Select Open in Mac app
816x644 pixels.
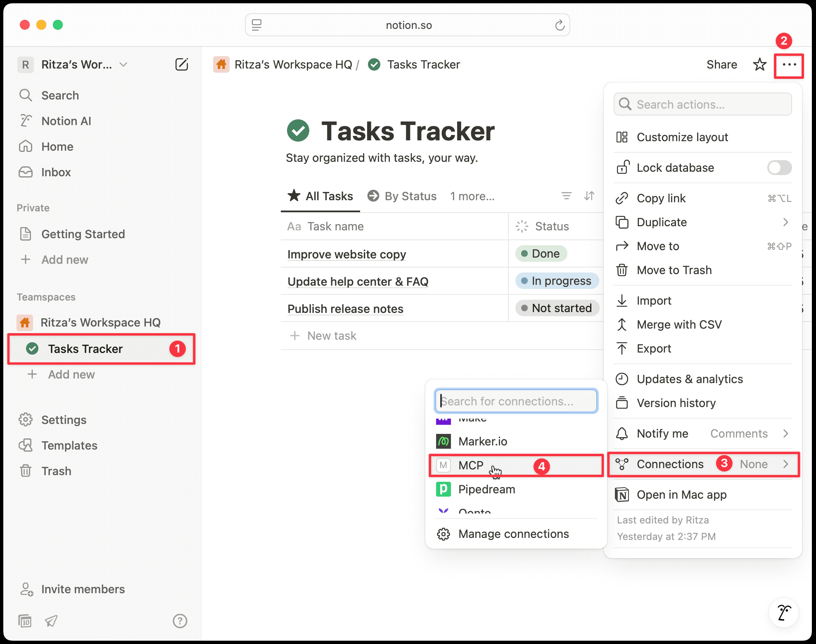coord(702,495)
